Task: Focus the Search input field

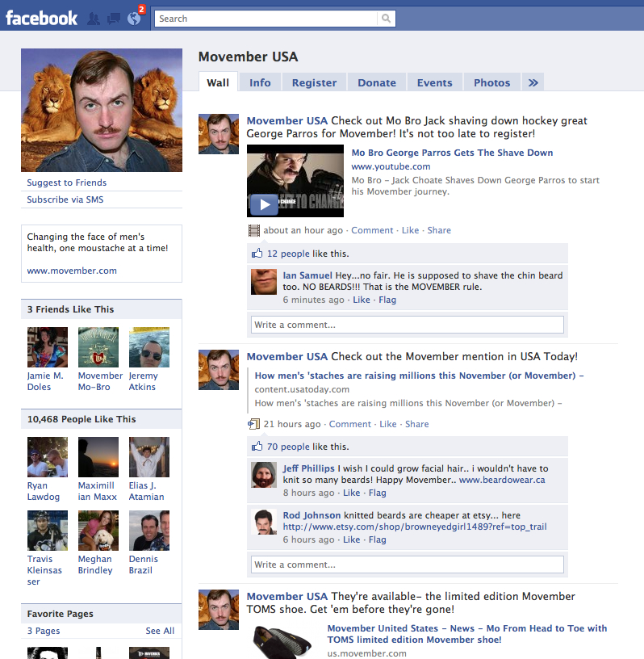Action: tap(266, 19)
